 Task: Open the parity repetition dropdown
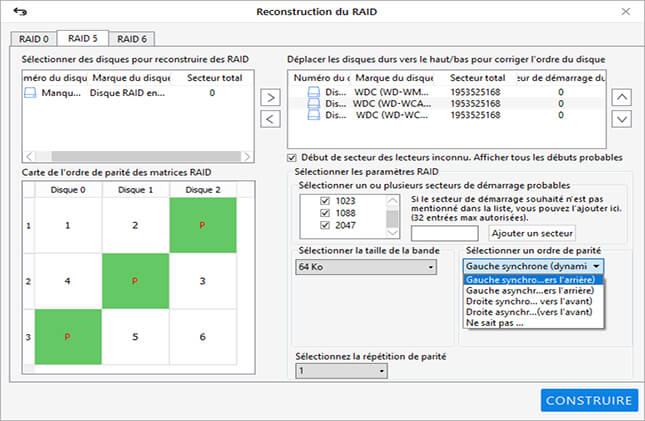point(341,371)
